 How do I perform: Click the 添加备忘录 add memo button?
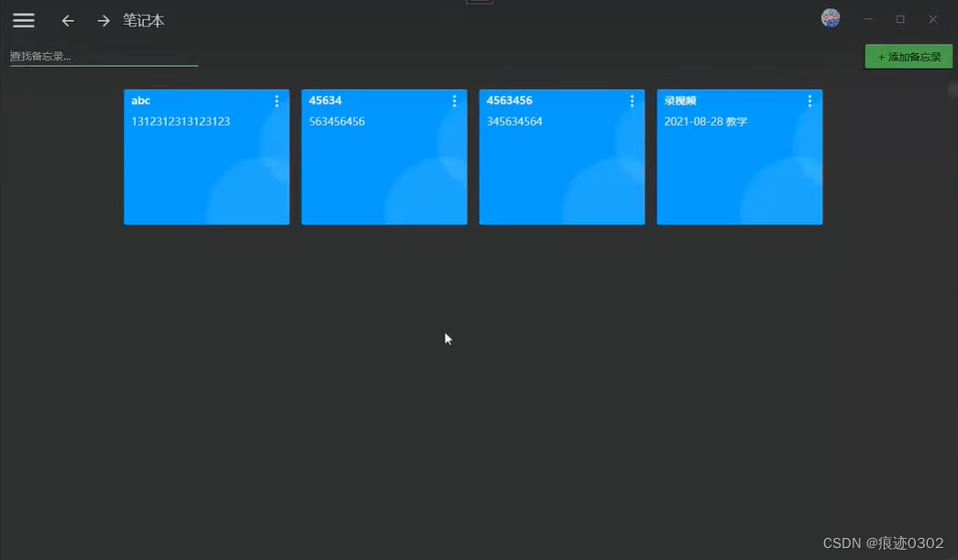coord(908,56)
